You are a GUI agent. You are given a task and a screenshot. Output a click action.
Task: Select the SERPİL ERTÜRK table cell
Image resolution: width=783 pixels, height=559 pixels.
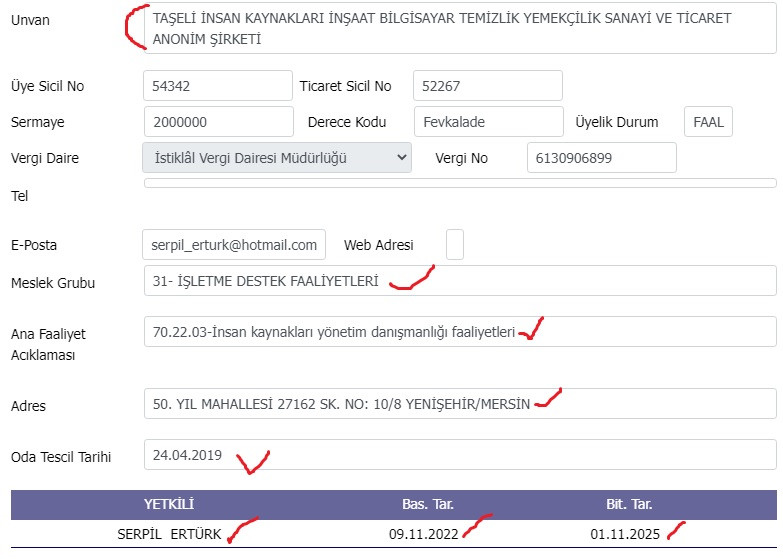pyautogui.click(x=169, y=534)
